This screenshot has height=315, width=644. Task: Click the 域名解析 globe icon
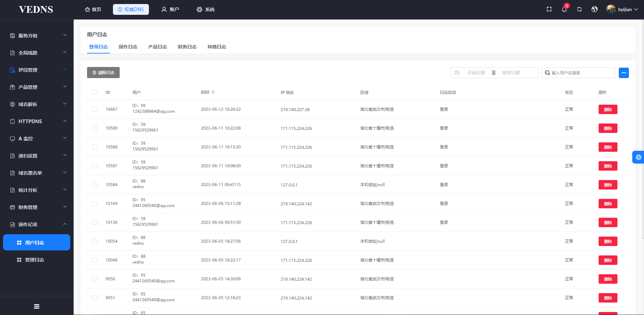tap(12, 104)
